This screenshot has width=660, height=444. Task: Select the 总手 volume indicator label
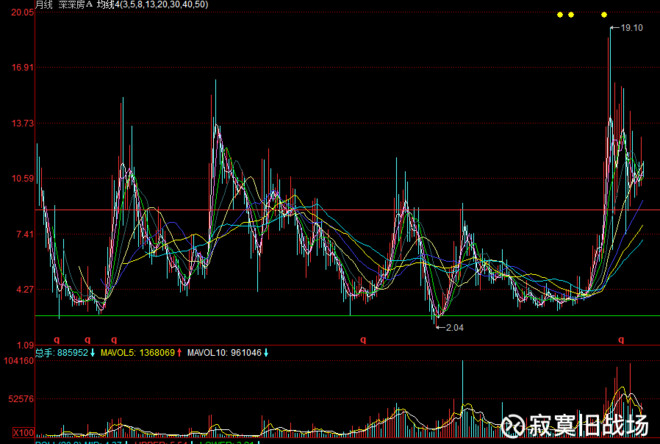[x=45, y=353]
